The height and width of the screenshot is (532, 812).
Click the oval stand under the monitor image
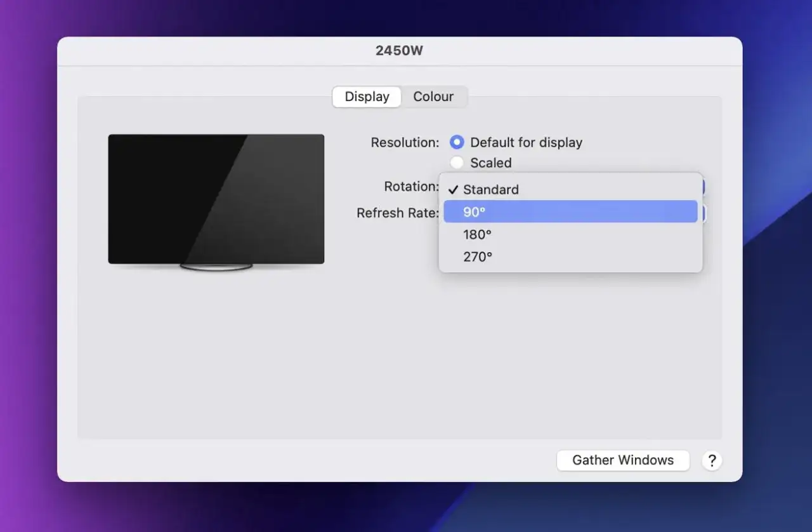click(216, 267)
